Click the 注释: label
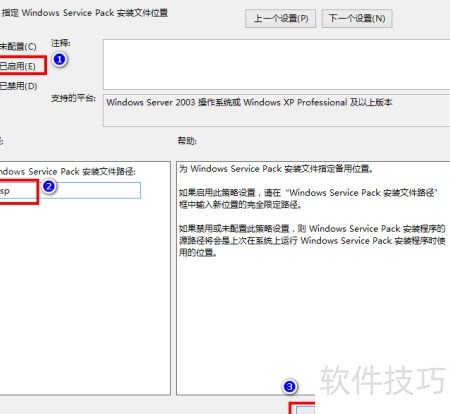 point(61,43)
